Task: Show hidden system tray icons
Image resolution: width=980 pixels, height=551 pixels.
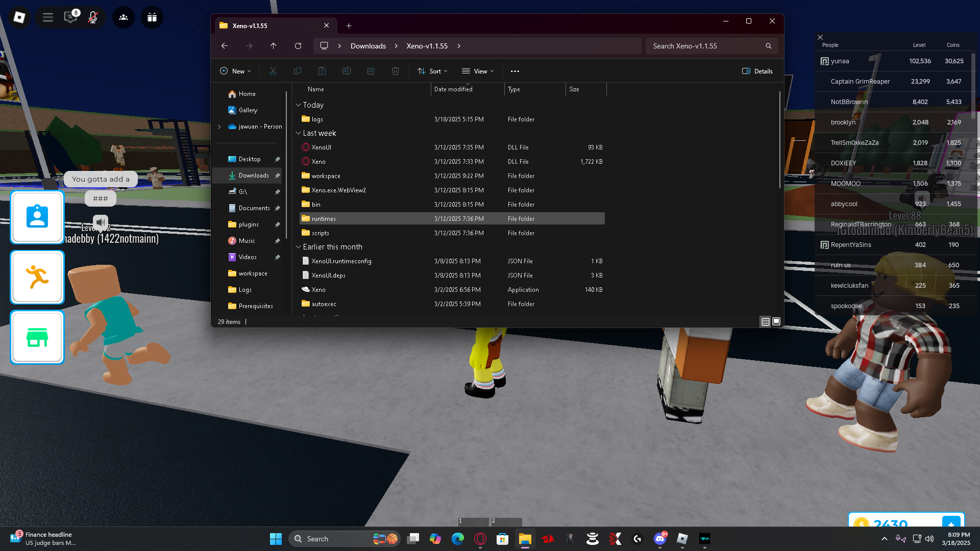Action: click(885, 539)
